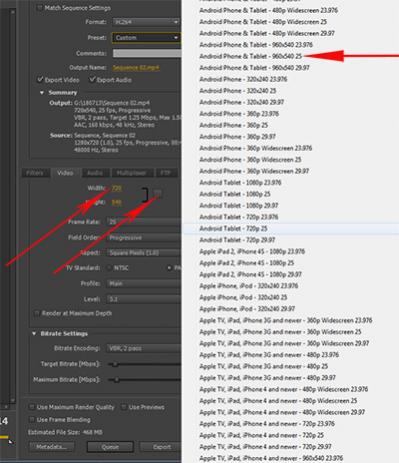This screenshot has height=463, width=399.
Task: Switch to the Video tab
Action: pyautogui.click(x=65, y=173)
